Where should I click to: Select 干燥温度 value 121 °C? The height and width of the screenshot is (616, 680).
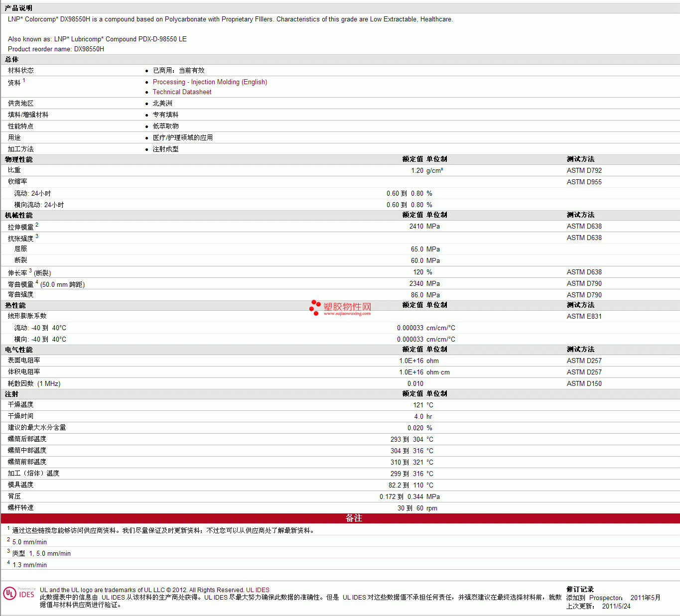pos(423,405)
